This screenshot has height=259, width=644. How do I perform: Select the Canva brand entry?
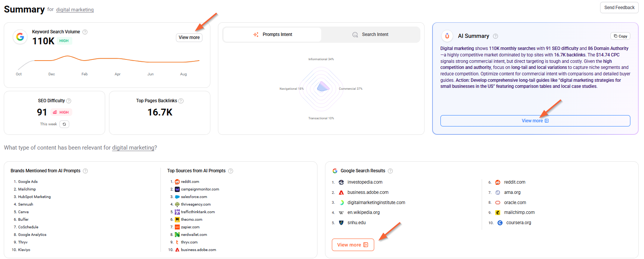pos(23,212)
